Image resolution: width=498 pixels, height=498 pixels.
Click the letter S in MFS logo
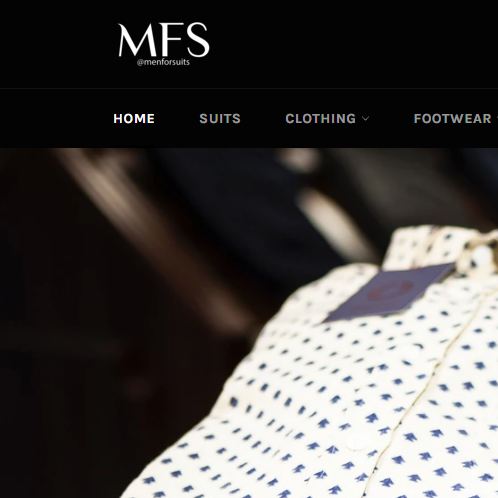[198, 39]
